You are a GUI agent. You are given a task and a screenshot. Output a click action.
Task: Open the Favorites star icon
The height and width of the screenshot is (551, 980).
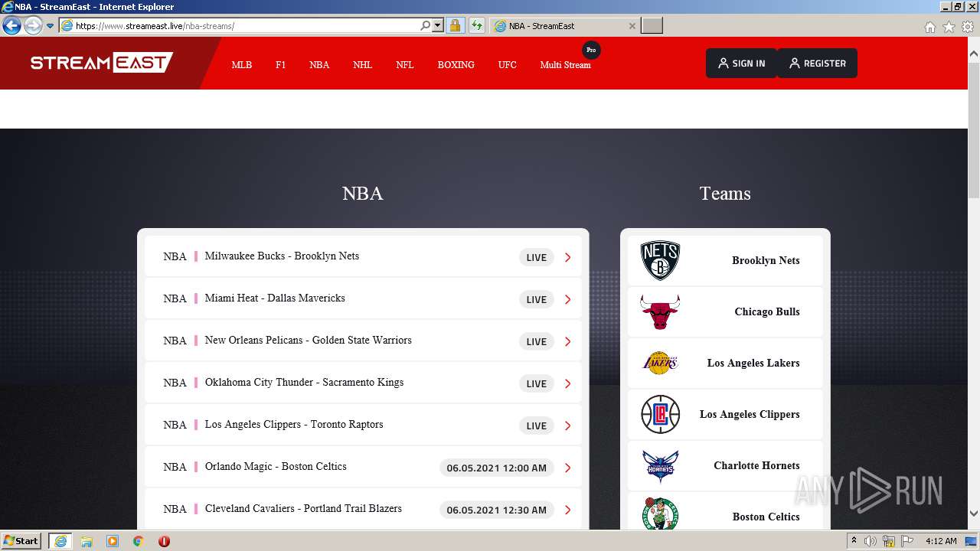[949, 27]
